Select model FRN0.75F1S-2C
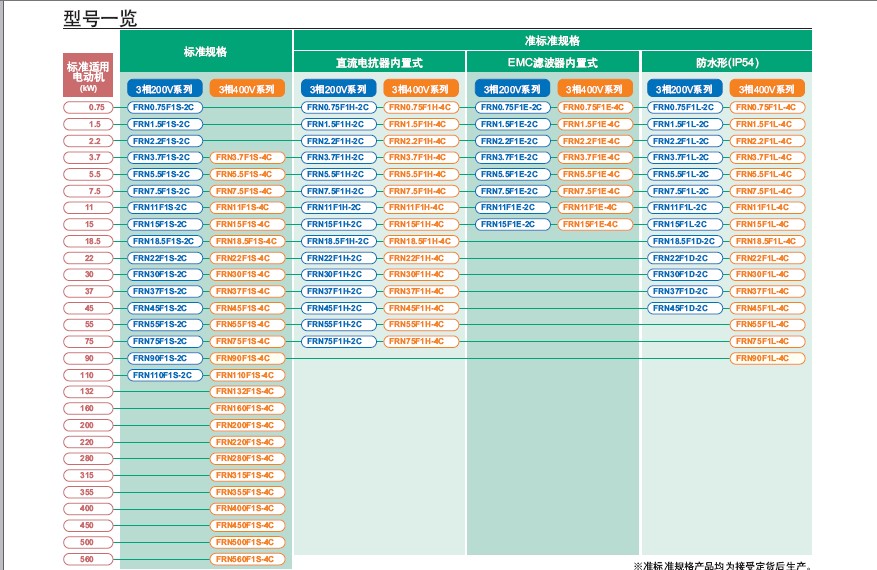The height and width of the screenshot is (570, 877). coord(165,107)
